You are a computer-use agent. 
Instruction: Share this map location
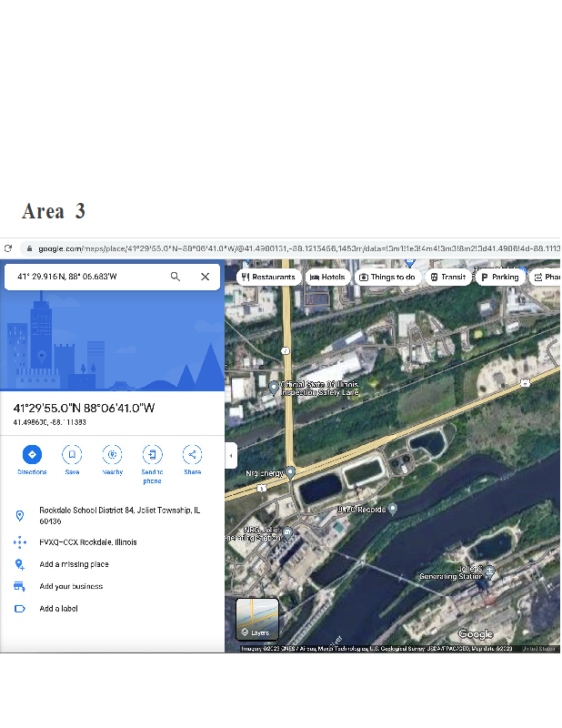pyautogui.click(x=192, y=454)
